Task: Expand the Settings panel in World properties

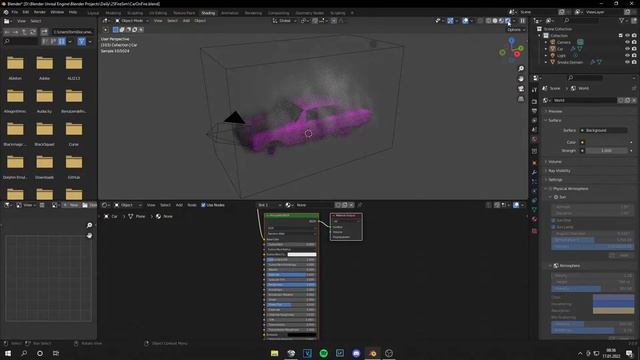Action: pos(555,180)
